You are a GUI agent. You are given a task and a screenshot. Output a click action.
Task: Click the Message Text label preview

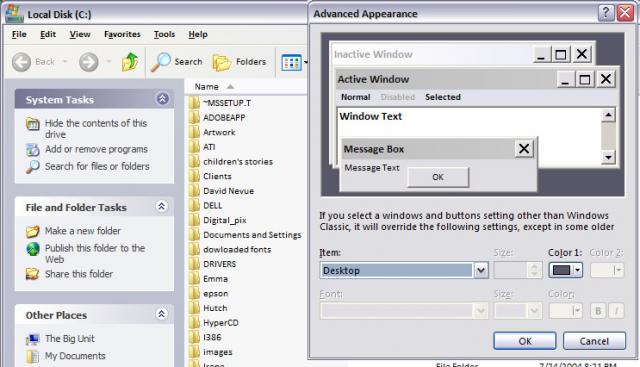tap(372, 168)
